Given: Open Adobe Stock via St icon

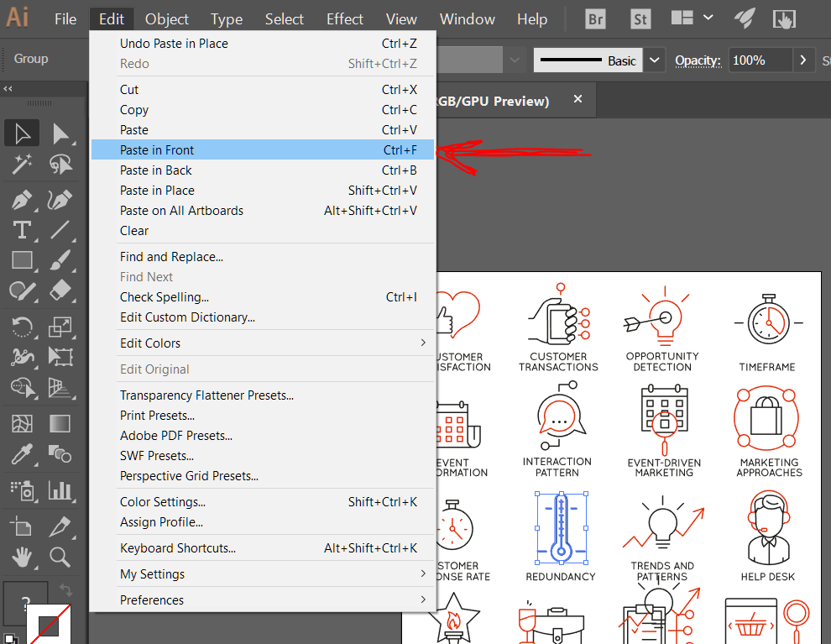Looking at the screenshot, I should coord(640,18).
